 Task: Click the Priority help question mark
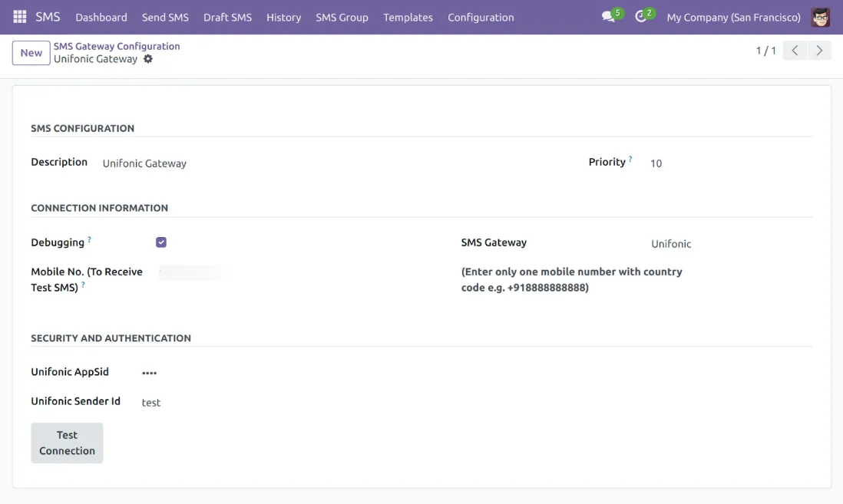pos(630,160)
